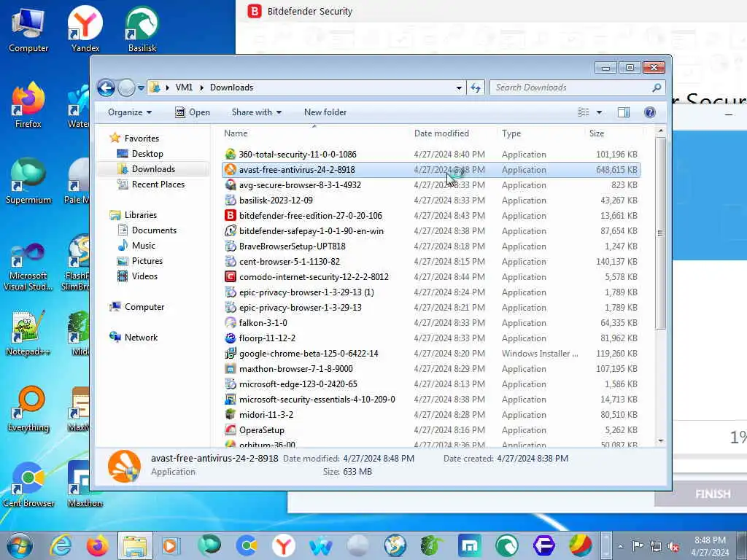The width and height of the screenshot is (747, 560).
Task: Open Explorer help with the question mark icon
Action: (x=649, y=112)
